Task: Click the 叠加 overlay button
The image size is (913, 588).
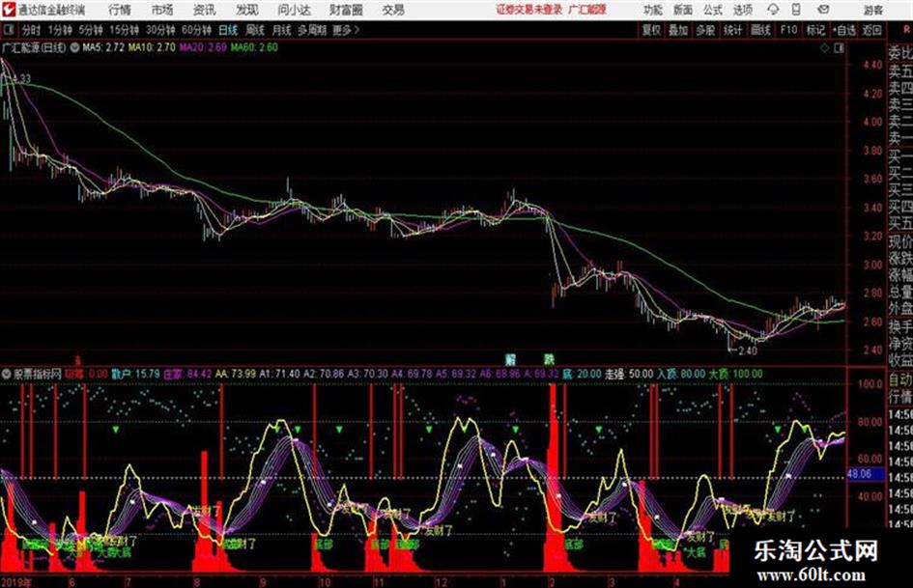Action: (678, 30)
